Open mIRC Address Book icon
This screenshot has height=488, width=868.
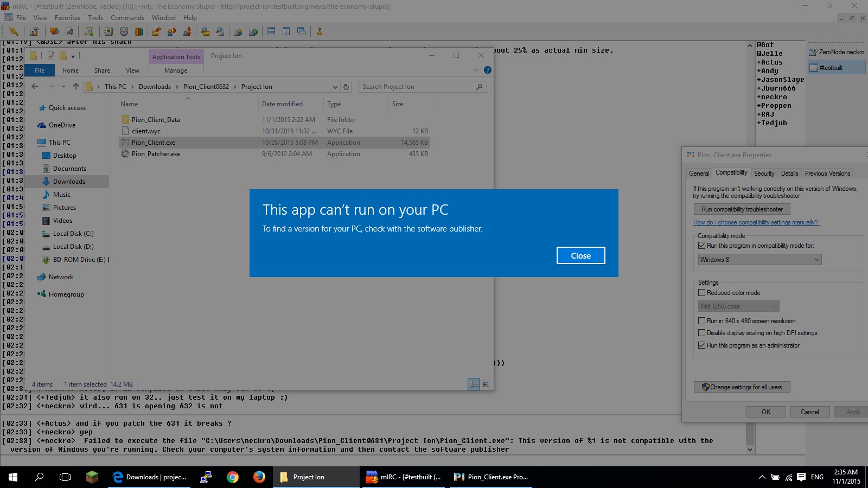[108, 31]
